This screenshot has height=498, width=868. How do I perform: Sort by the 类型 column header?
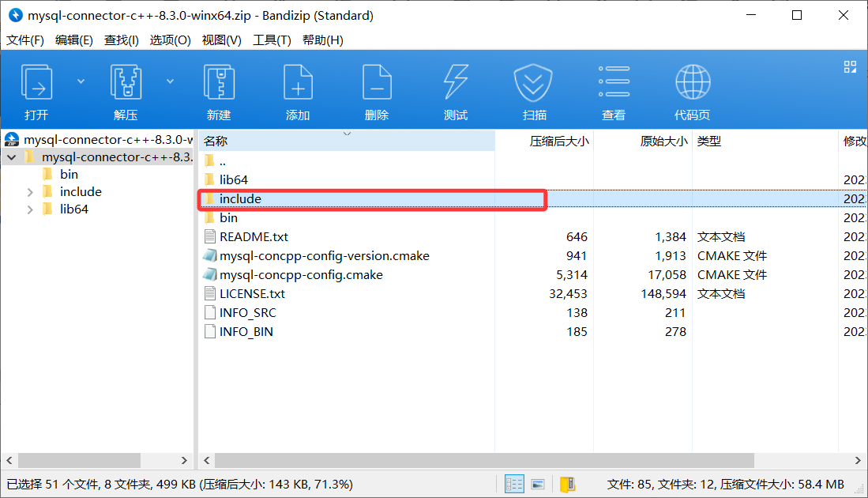click(765, 141)
